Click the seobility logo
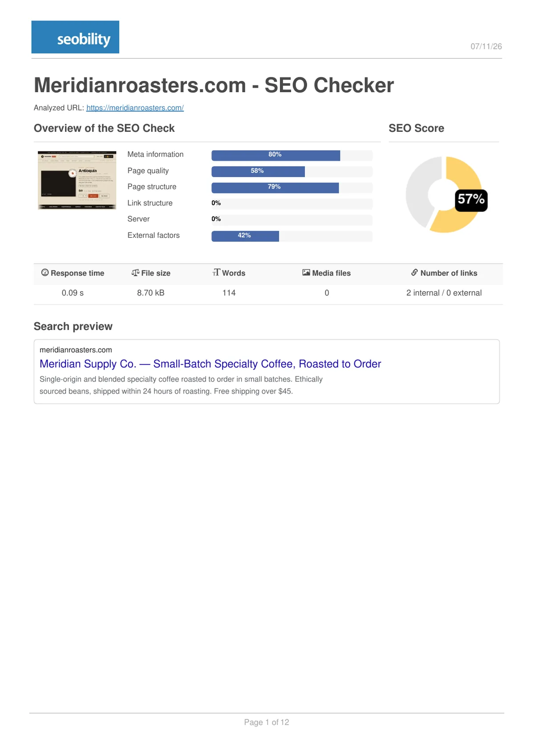The image size is (534, 756). point(75,37)
